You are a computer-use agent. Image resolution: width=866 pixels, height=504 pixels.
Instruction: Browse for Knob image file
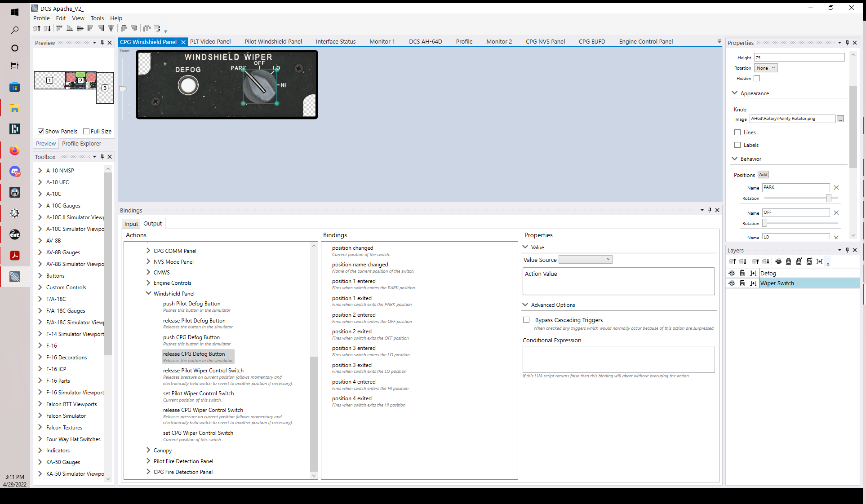pyautogui.click(x=840, y=119)
